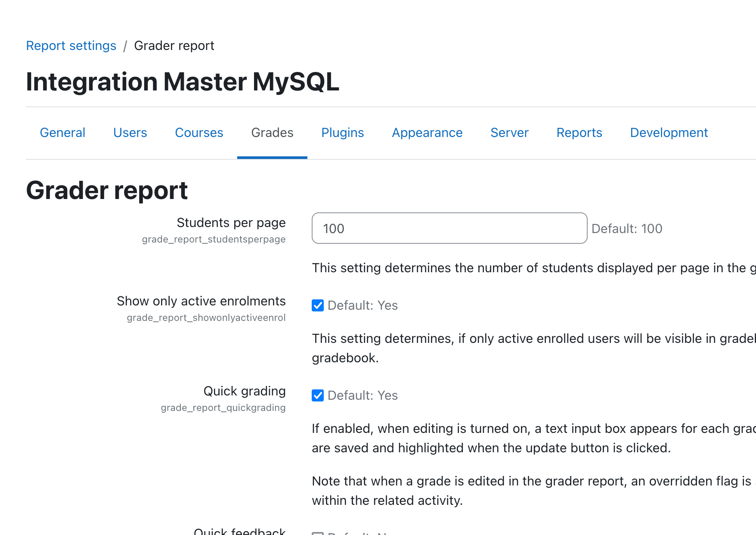Click the grade_report_studentsperpage setting name
The height and width of the screenshot is (535, 756).
click(x=214, y=239)
